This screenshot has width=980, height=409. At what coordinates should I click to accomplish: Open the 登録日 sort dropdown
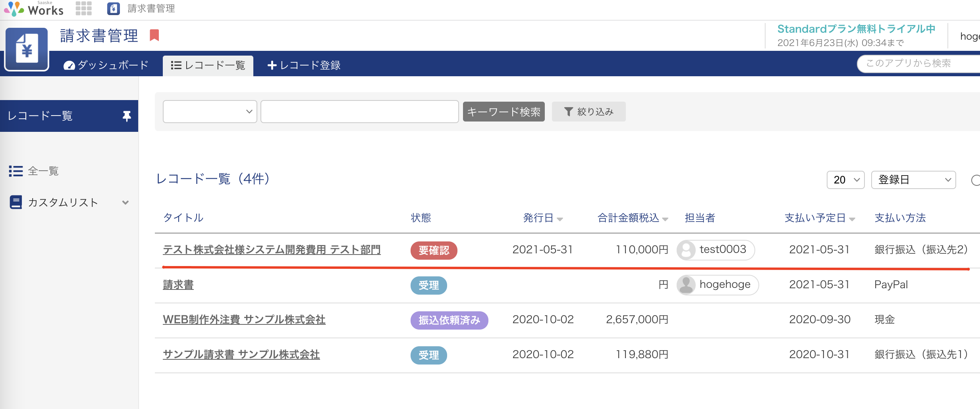(913, 180)
